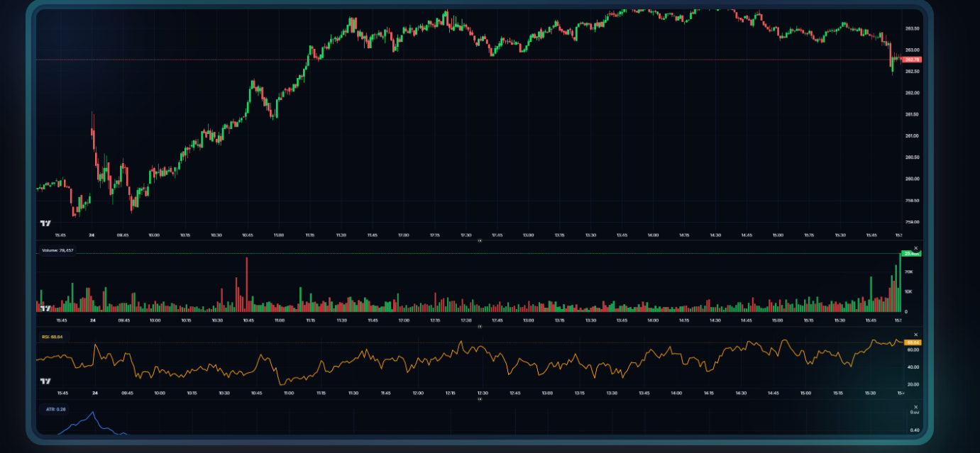Select the Volume: 29,457 legend label
The width and height of the screenshot is (980, 453).
pos(57,250)
